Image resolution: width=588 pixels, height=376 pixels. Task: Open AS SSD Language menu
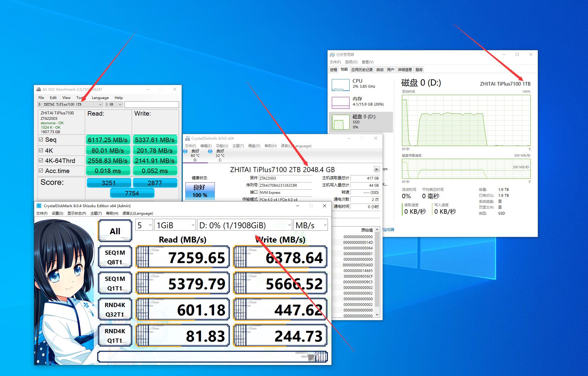pos(100,97)
